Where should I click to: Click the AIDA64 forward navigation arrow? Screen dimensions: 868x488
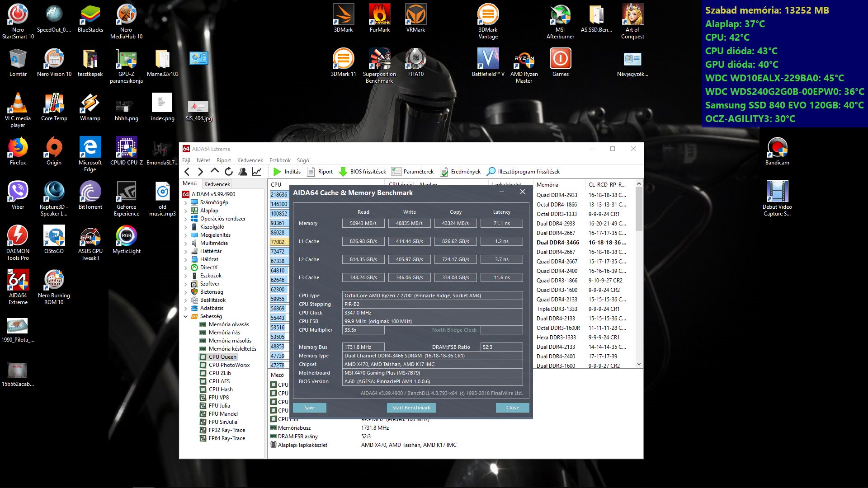pos(201,172)
